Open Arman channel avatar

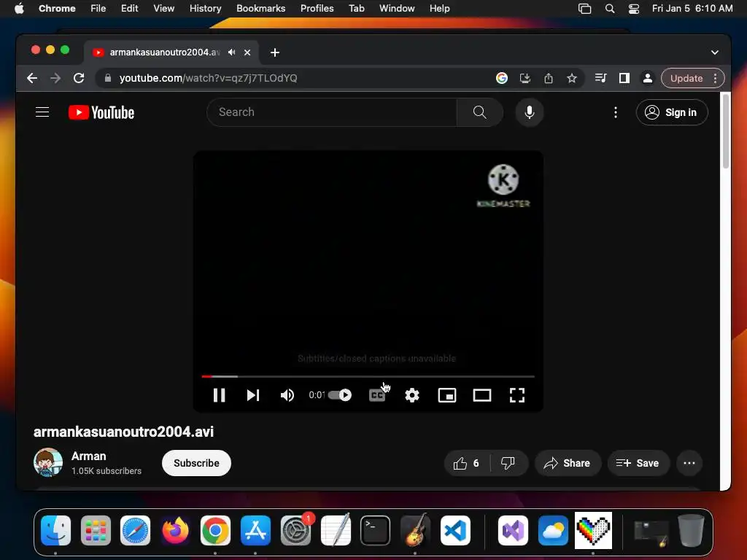[x=48, y=462]
